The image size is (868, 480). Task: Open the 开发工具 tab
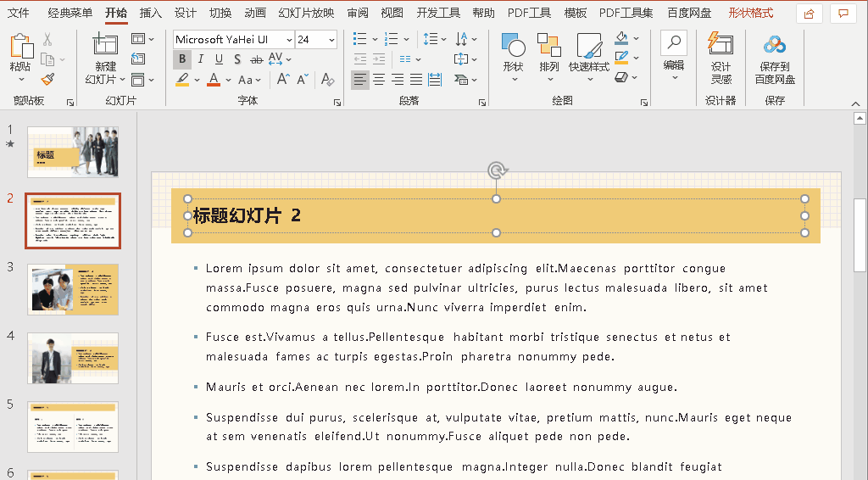[438, 13]
